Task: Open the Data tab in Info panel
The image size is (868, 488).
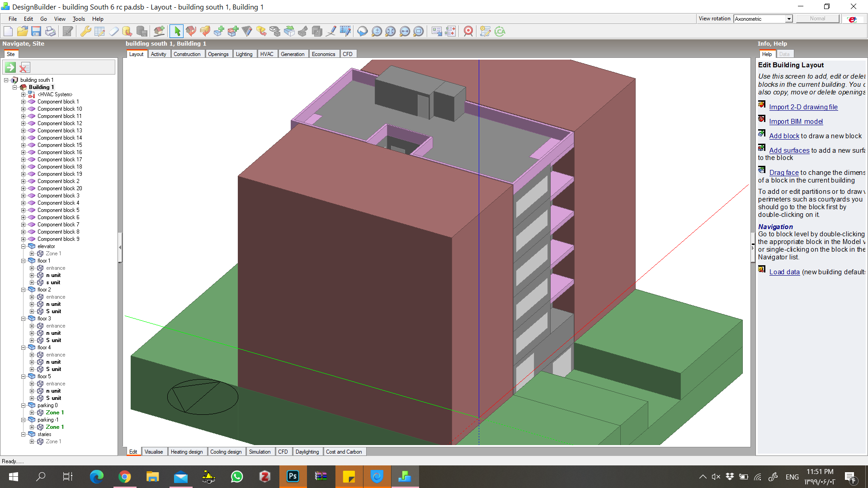Action: 784,54
